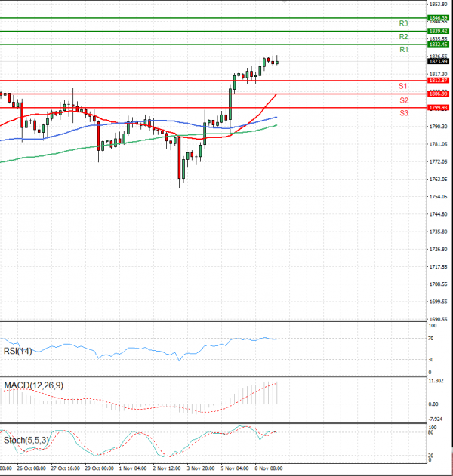Click the RSI 70 level value
Viewport: 453px width, 476px height.
pos(431,339)
